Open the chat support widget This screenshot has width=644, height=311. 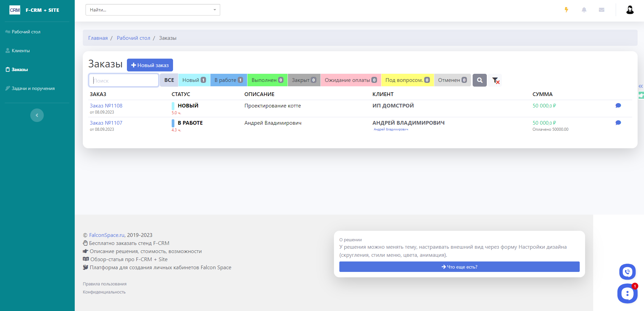point(627,293)
